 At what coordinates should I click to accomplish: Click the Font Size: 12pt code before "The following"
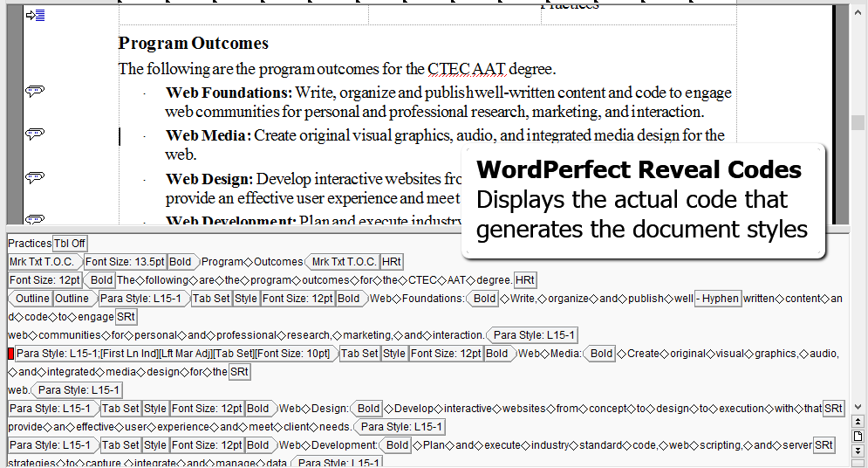point(44,280)
